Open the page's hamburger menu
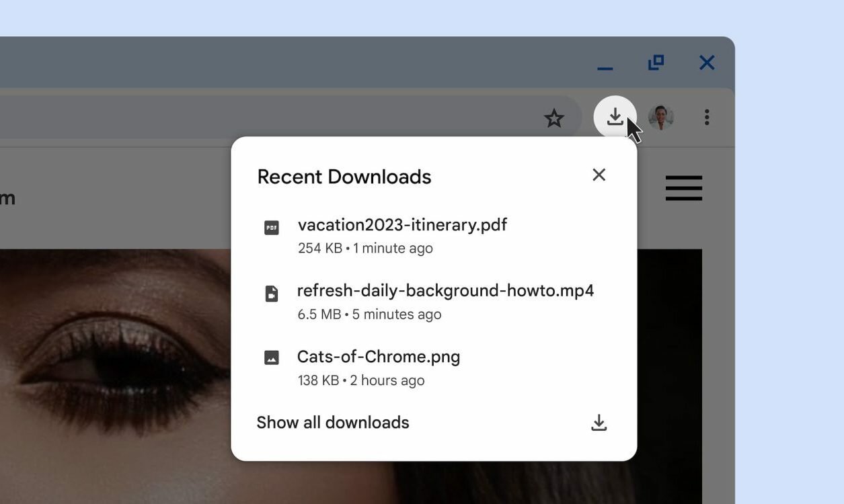844x504 pixels. [684, 188]
